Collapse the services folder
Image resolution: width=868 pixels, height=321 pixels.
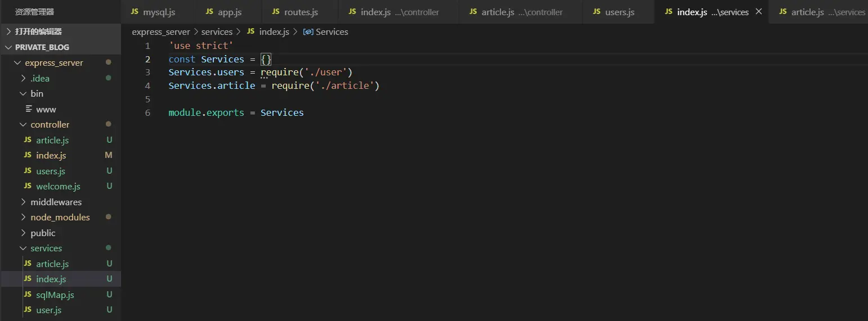click(60, 248)
